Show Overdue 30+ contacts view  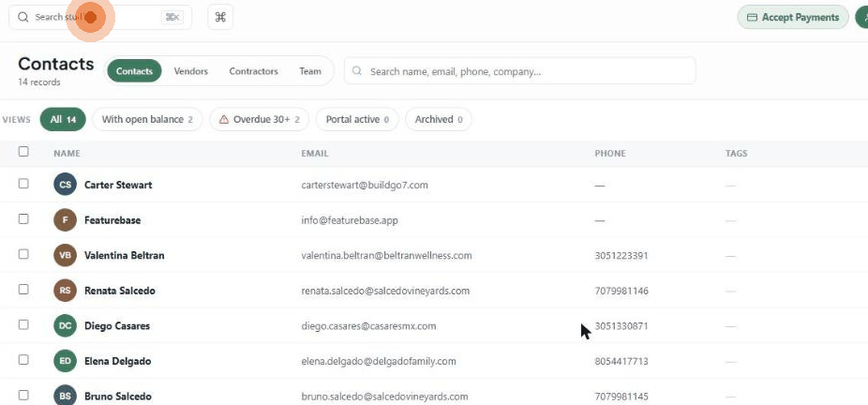tap(259, 119)
